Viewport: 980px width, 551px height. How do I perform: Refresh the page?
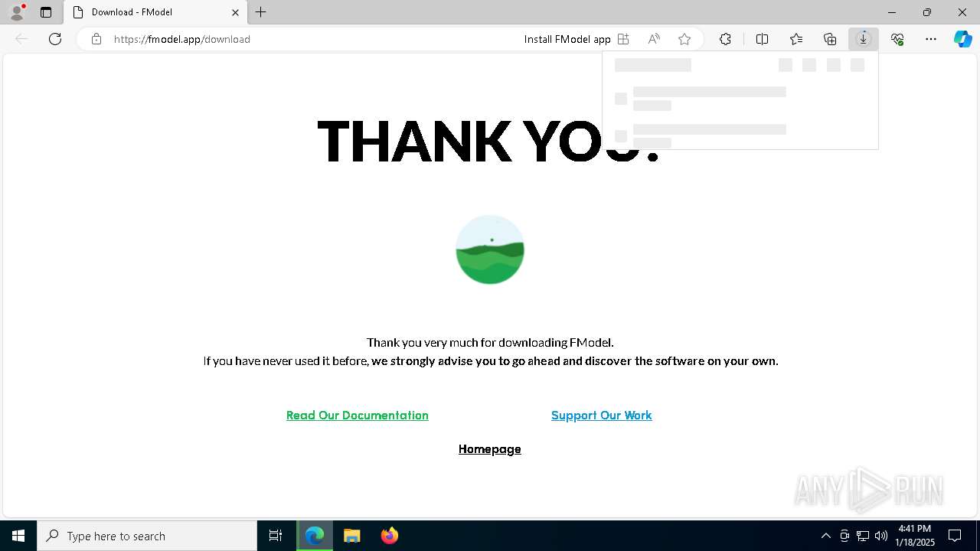[x=55, y=39]
